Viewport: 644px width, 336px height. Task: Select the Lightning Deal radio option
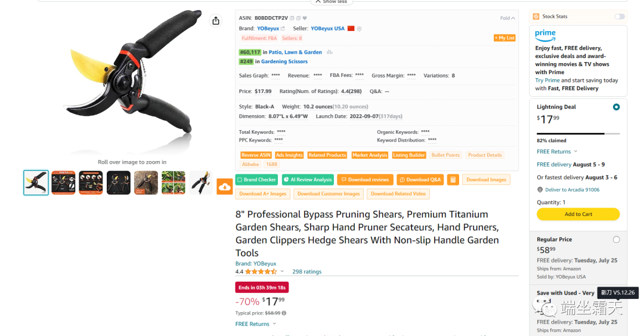click(616, 107)
